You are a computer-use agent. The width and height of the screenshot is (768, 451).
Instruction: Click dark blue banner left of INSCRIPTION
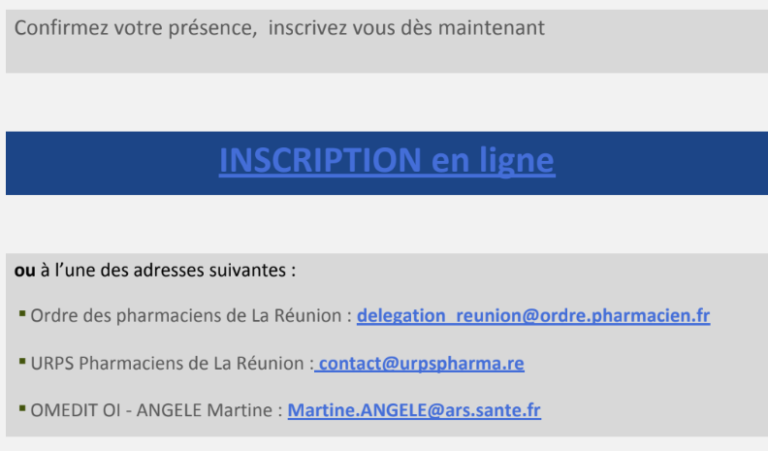[x=112, y=163]
